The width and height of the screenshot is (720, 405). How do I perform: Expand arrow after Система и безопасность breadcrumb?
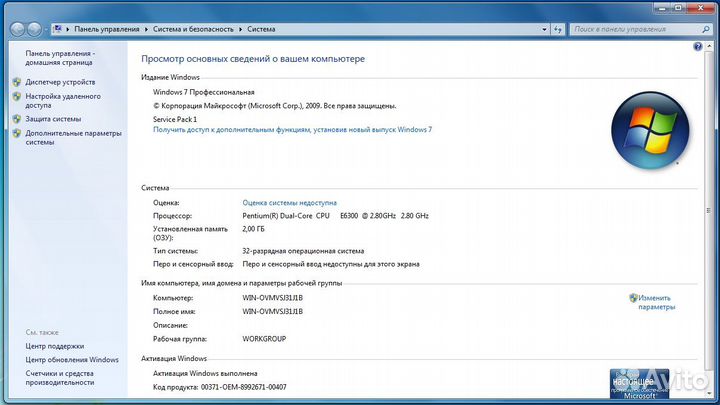click(240, 29)
